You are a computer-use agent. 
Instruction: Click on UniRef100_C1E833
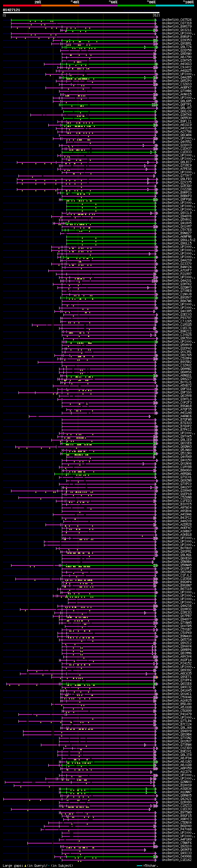click(x=177, y=152)
